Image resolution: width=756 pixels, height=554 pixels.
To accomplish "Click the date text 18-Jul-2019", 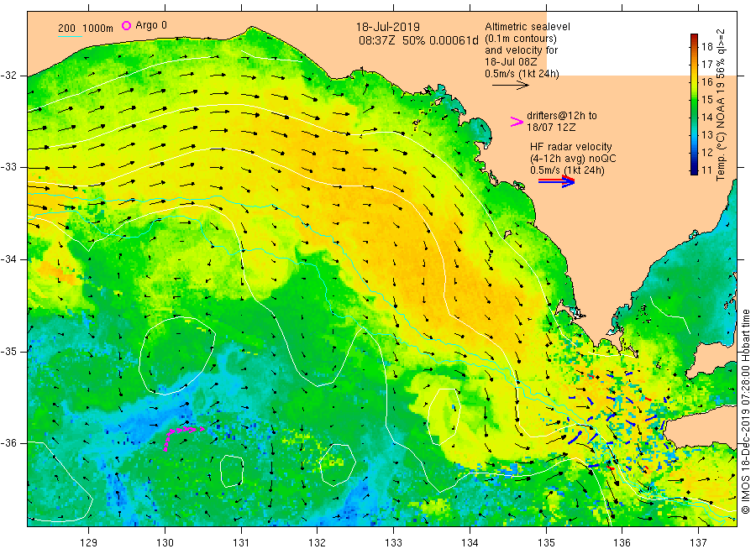I will tap(387, 27).
